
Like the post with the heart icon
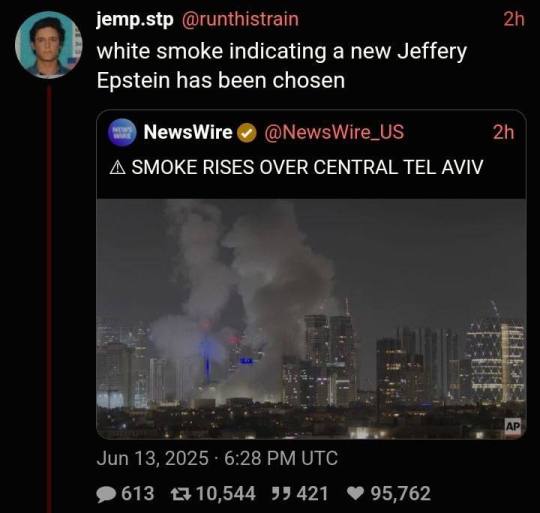(x=355, y=494)
